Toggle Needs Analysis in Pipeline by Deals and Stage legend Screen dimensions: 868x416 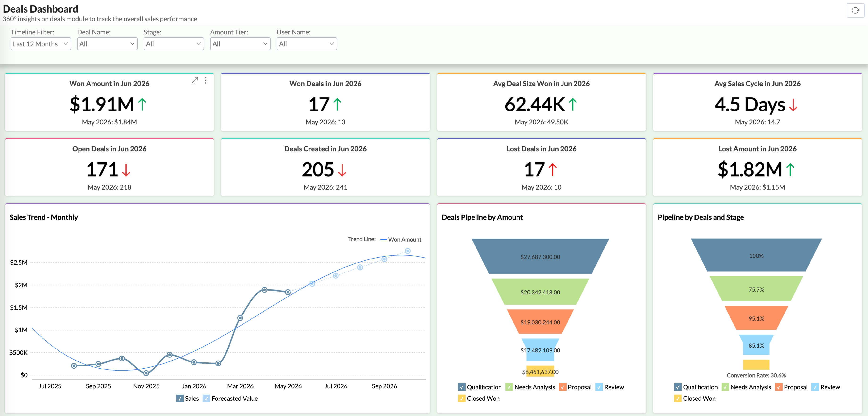tap(725, 387)
